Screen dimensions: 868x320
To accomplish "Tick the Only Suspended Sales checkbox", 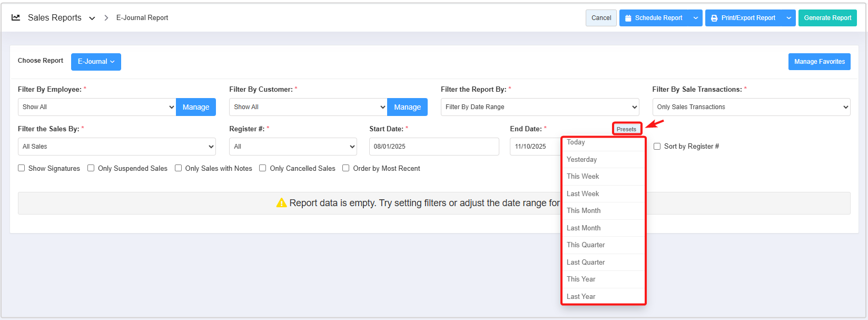I will click(91, 168).
